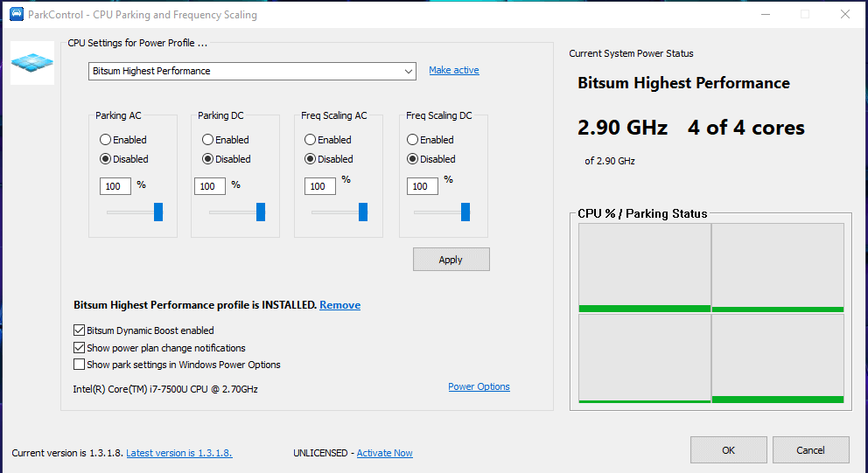Click the Freq Scaling AC slider handle
868x473 pixels.
tap(363, 212)
